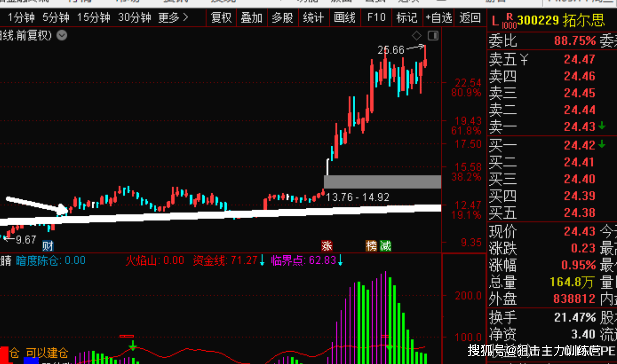Viewport: 617px width, 364px height.
Task: Select the 30分钟 chart period
Action: pyautogui.click(x=135, y=17)
